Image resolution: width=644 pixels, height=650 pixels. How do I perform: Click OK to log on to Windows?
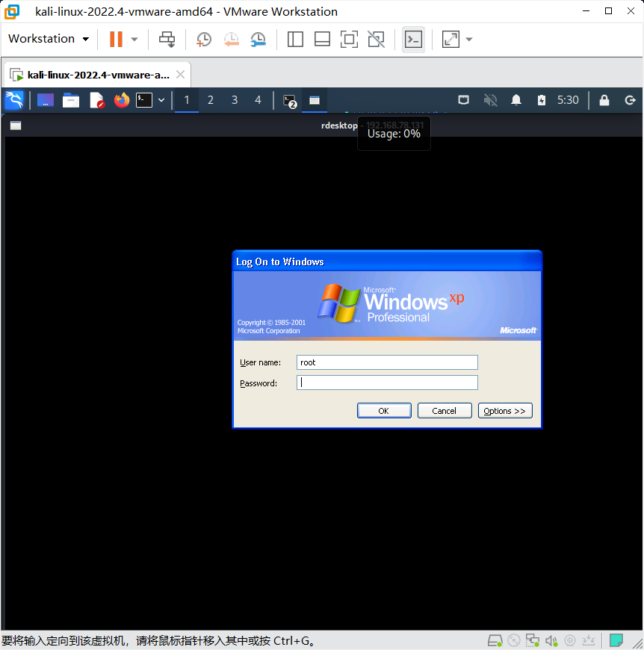pyautogui.click(x=384, y=411)
